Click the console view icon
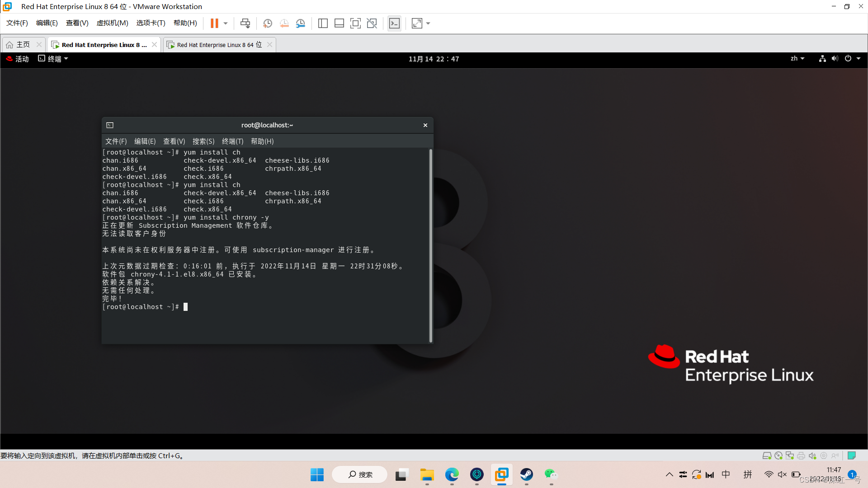The height and width of the screenshot is (488, 868). coord(394,23)
